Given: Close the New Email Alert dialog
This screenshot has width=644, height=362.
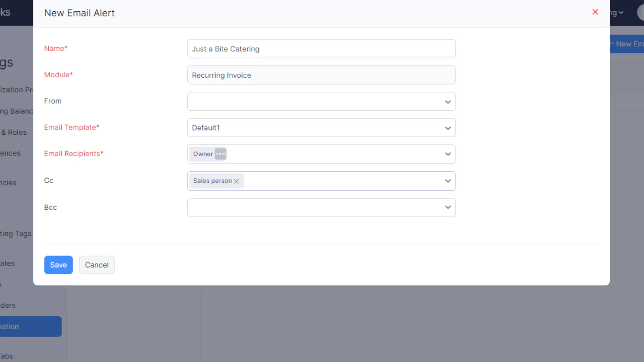Looking at the screenshot, I should coord(595,12).
